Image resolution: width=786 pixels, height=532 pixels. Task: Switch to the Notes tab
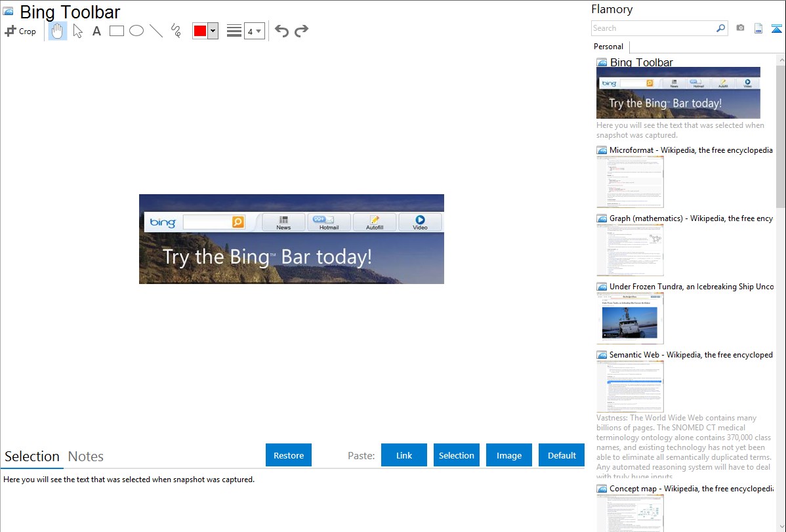pyautogui.click(x=86, y=457)
